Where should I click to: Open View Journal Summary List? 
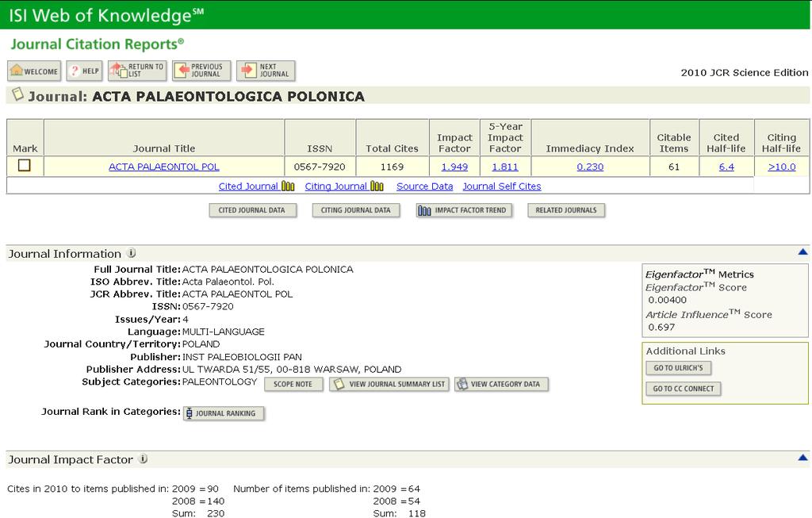point(389,385)
